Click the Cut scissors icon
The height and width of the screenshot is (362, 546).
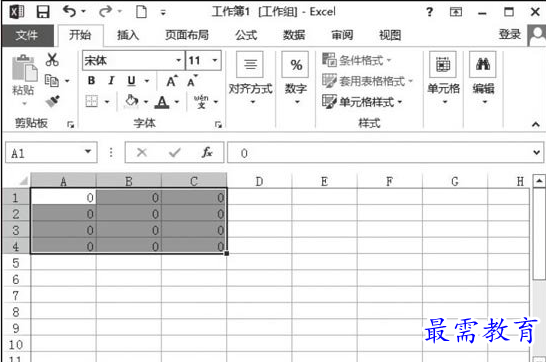click(x=52, y=60)
